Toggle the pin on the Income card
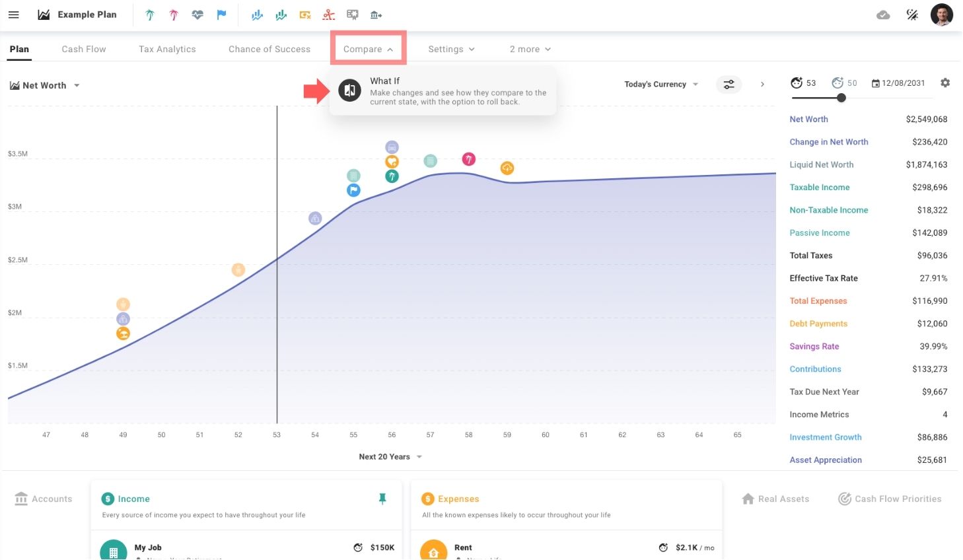Image resolution: width=963 pixels, height=560 pixels. pyautogui.click(x=382, y=499)
